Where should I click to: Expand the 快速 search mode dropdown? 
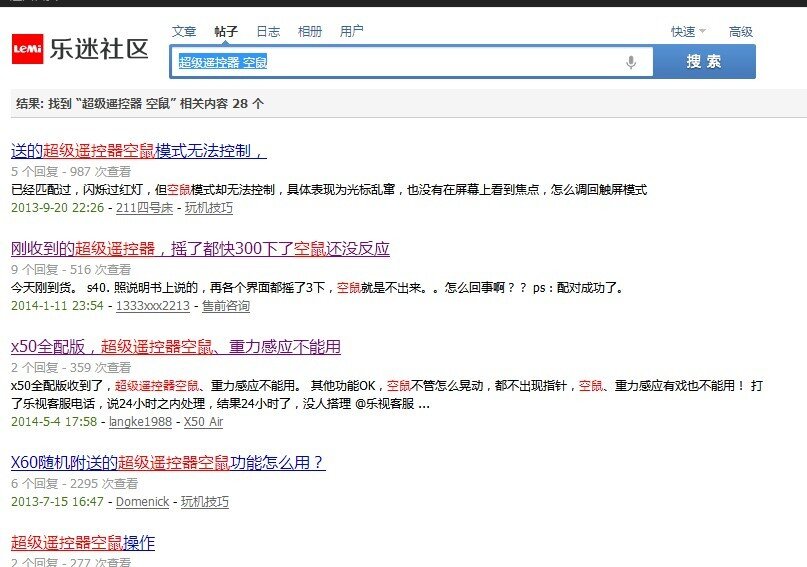click(x=688, y=32)
